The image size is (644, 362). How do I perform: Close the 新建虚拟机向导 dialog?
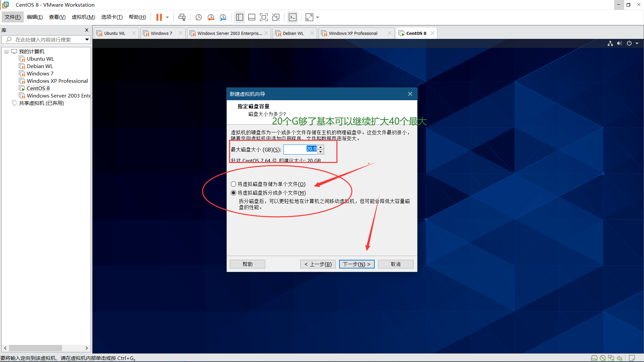pyautogui.click(x=410, y=94)
